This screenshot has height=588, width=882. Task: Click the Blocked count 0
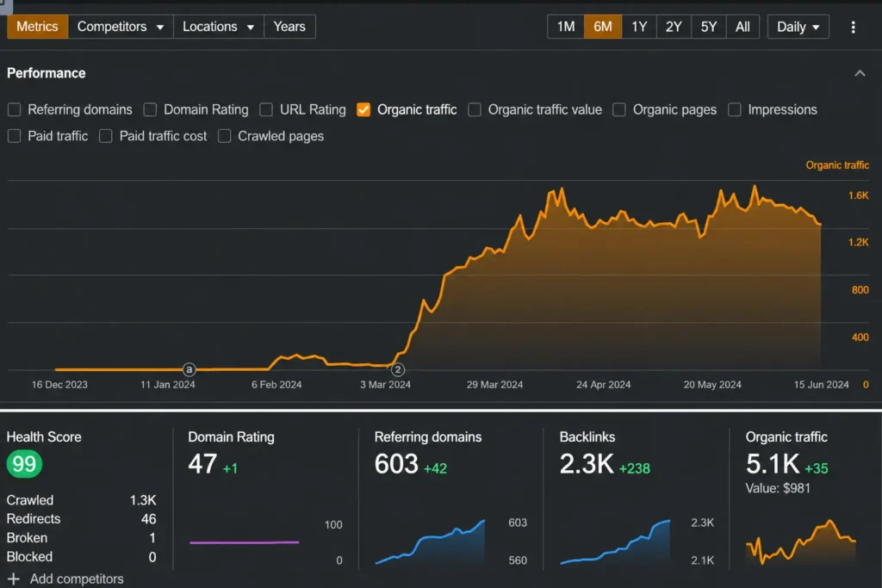click(152, 557)
